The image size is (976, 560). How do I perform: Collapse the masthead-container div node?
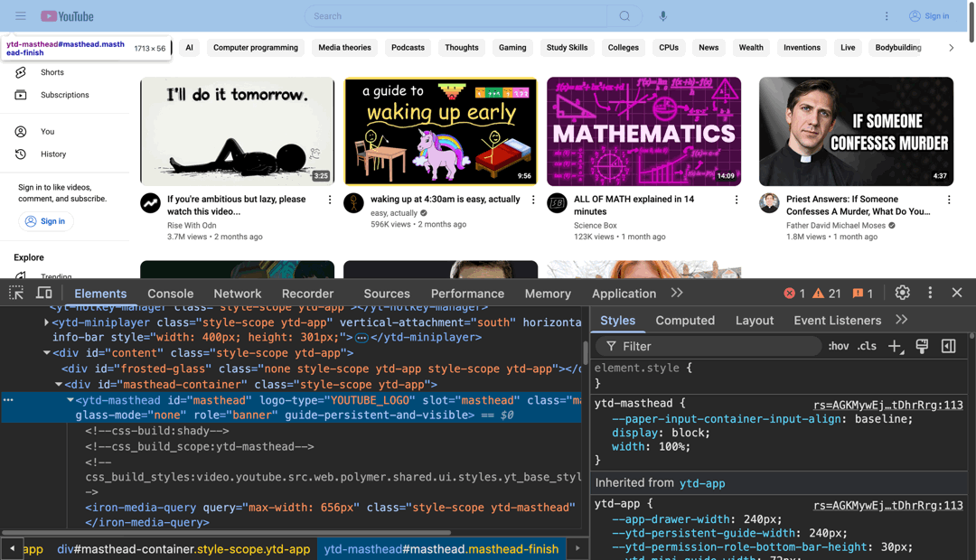point(59,385)
